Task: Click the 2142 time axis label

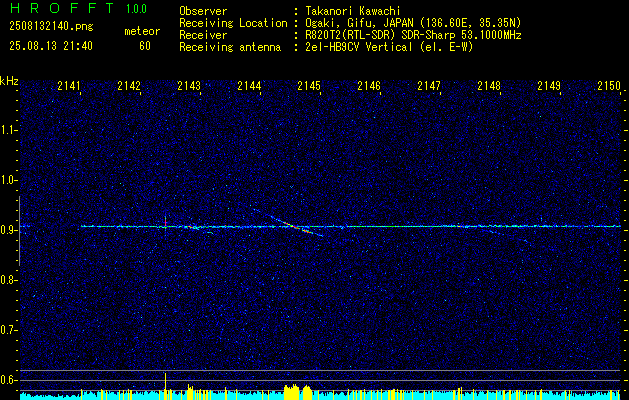Action: (x=129, y=85)
